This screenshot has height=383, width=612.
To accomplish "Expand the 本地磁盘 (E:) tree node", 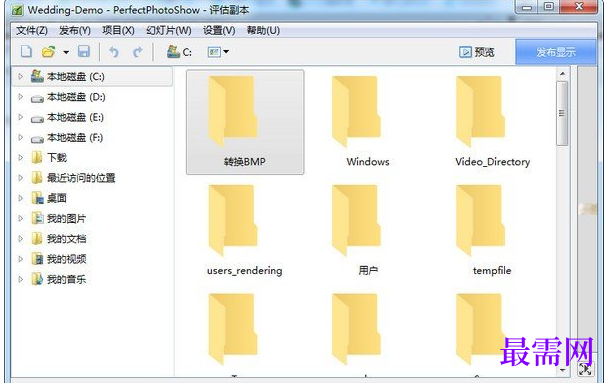I will [x=21, y=117].
